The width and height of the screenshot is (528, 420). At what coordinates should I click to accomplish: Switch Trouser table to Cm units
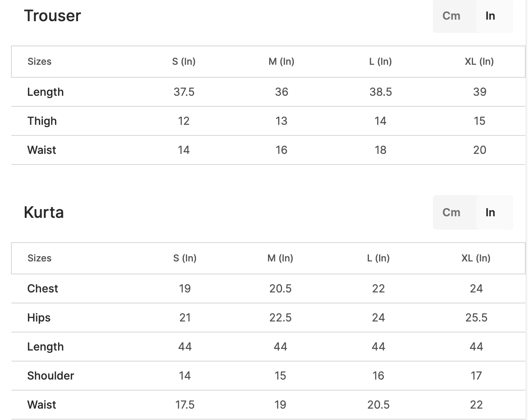click(451, 16)
